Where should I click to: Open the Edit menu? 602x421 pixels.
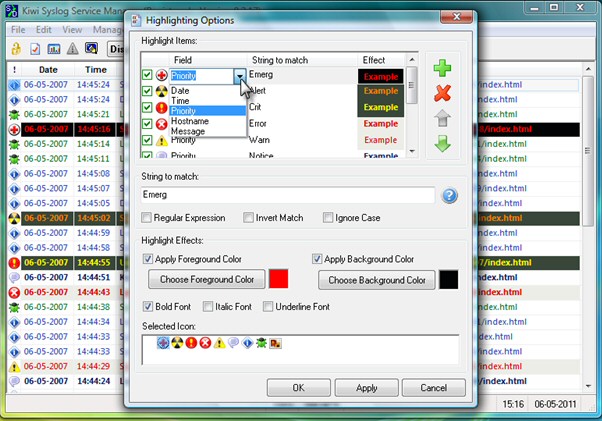[x=46, y=30]
